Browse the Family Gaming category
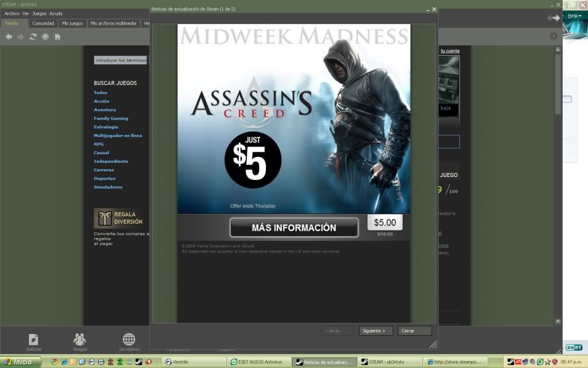Image resolution: width=588 pixels, height=368 pixels. click(111, 118)
